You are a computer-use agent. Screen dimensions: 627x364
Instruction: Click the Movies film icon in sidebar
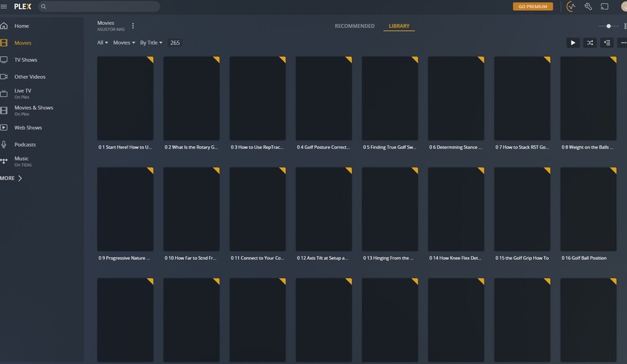(4, 43)
